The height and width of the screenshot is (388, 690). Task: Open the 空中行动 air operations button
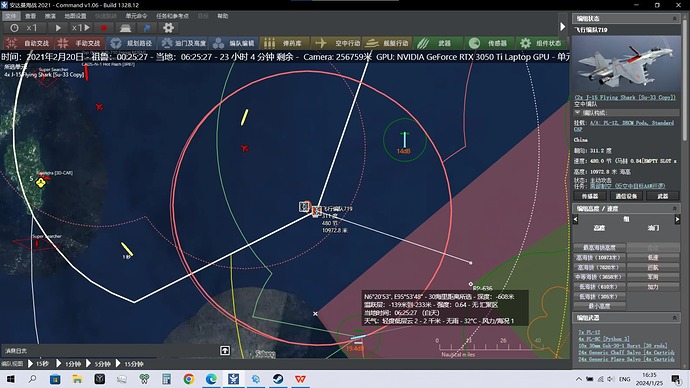(337, 43)
